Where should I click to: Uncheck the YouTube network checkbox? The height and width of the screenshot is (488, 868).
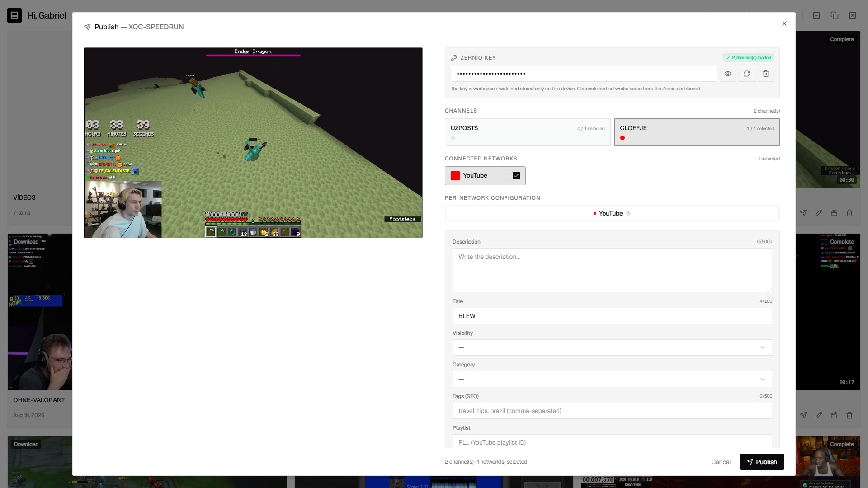[516, 176]
